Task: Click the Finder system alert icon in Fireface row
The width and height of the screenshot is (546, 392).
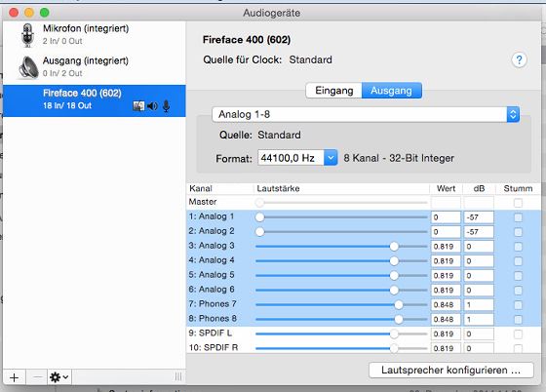Action: (x=138, y=106)
